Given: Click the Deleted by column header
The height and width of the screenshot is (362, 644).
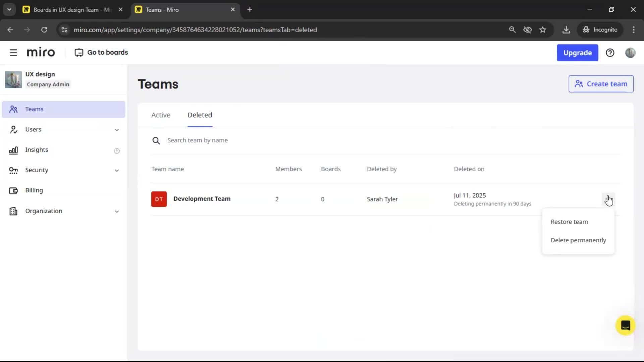Looking at the screenshot, I should [382, 169].
